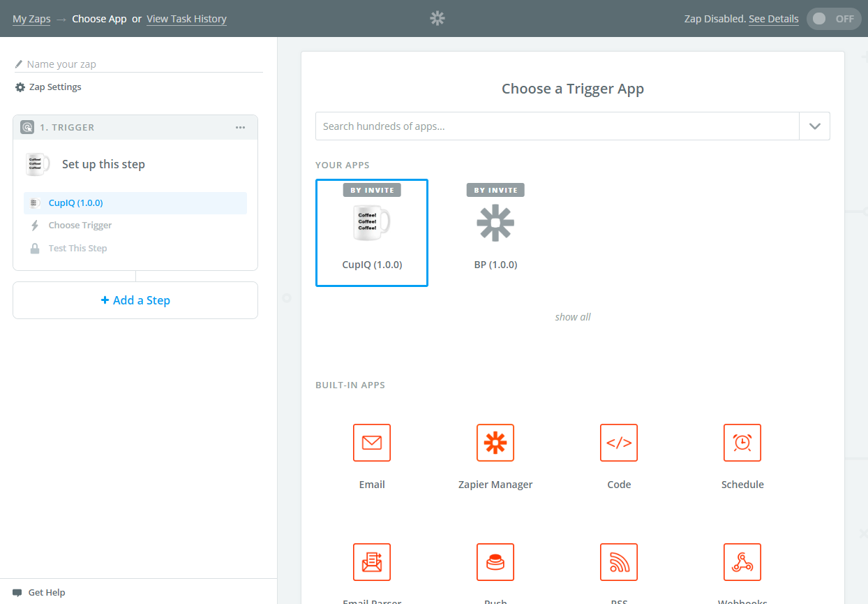Click the lightning bolt Choose Trigger icon
The image size is (868, 604).
[35, 226]
